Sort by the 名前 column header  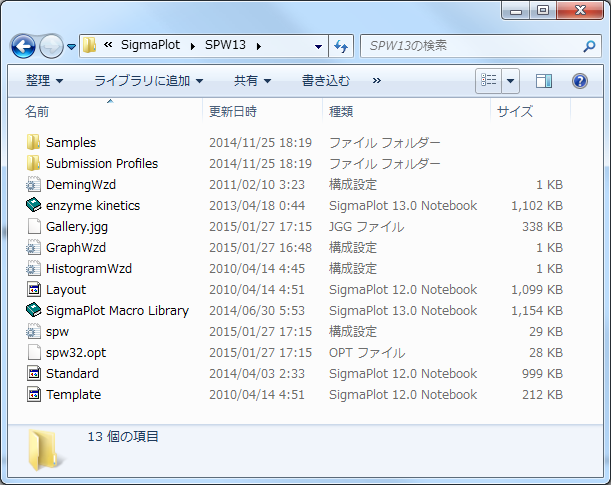(104, 112)
